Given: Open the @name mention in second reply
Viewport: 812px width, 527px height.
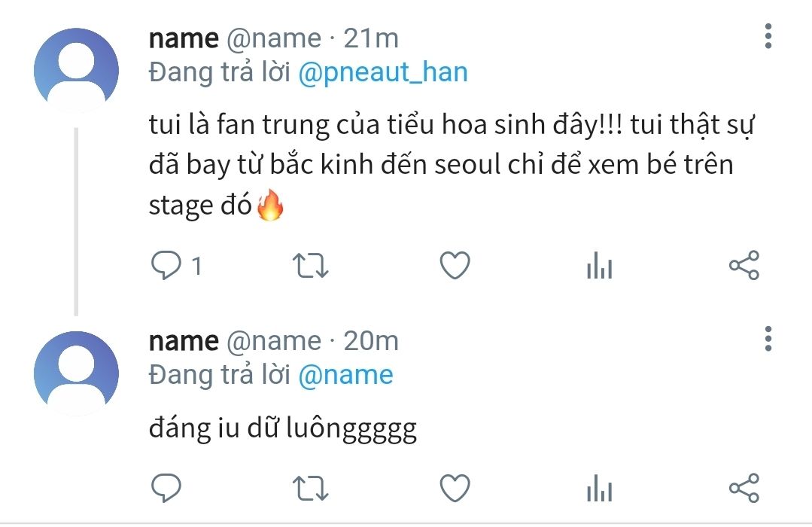Looking at the screenshot, I should pos(345,375).
